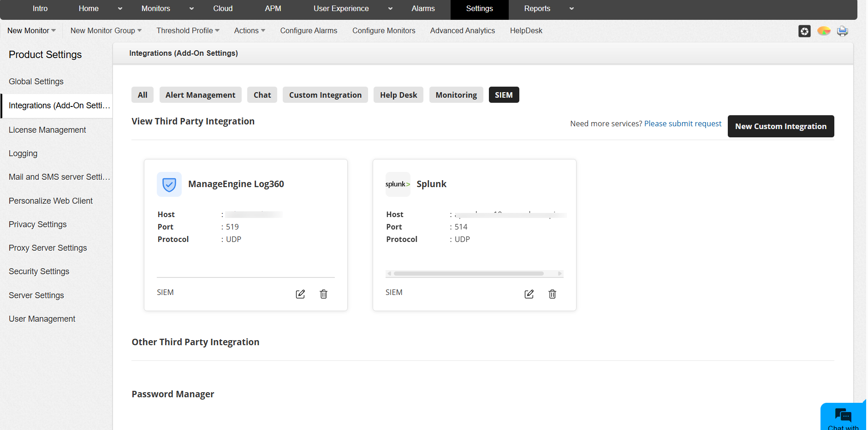This screenshot has width=868, height=430.
Task: Follow the Please submit request link
Action: pyautogui.click(x=683, y=123)
